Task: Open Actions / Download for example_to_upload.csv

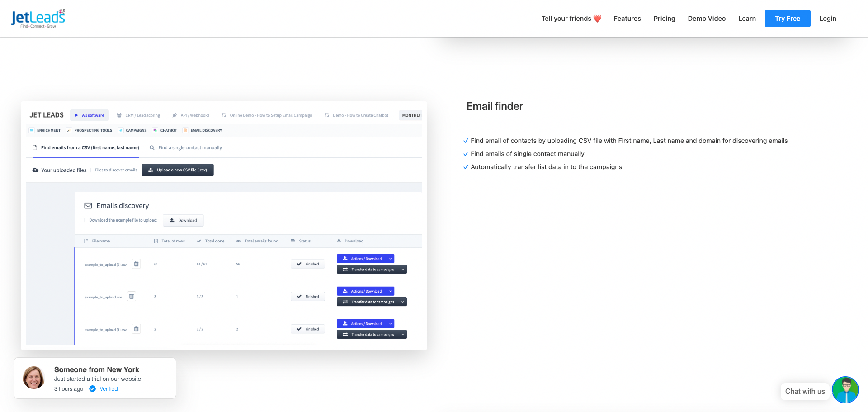Action: pos(365,291)
